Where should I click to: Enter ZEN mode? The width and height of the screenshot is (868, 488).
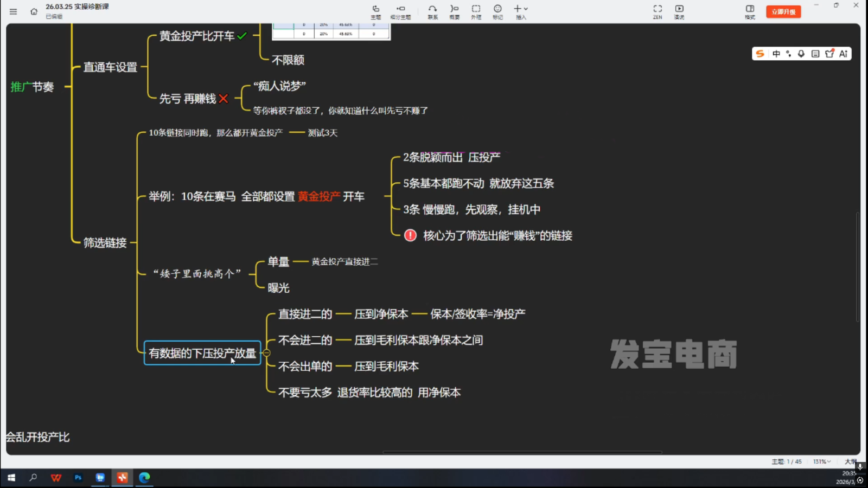click(658, 11)
